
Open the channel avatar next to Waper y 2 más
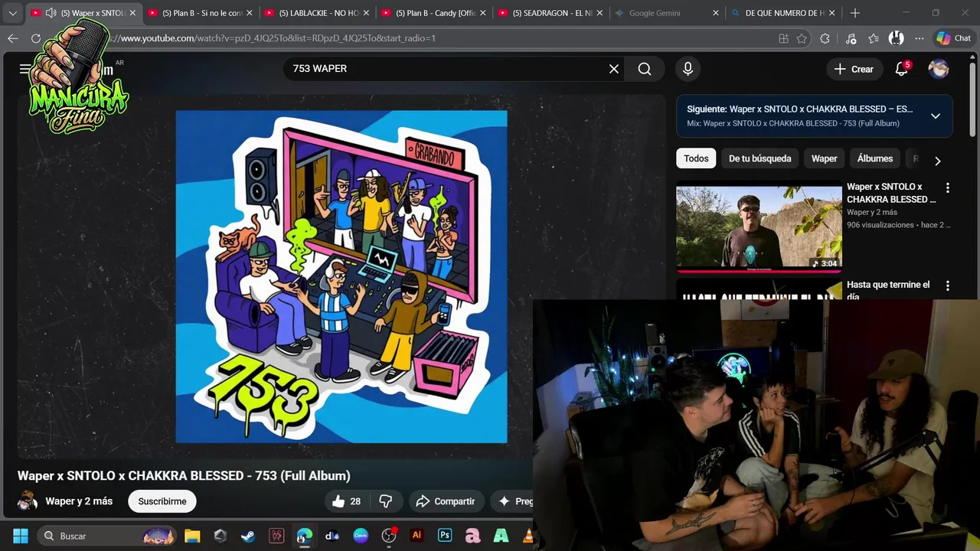pyautogui.click(x=28, y=501)
